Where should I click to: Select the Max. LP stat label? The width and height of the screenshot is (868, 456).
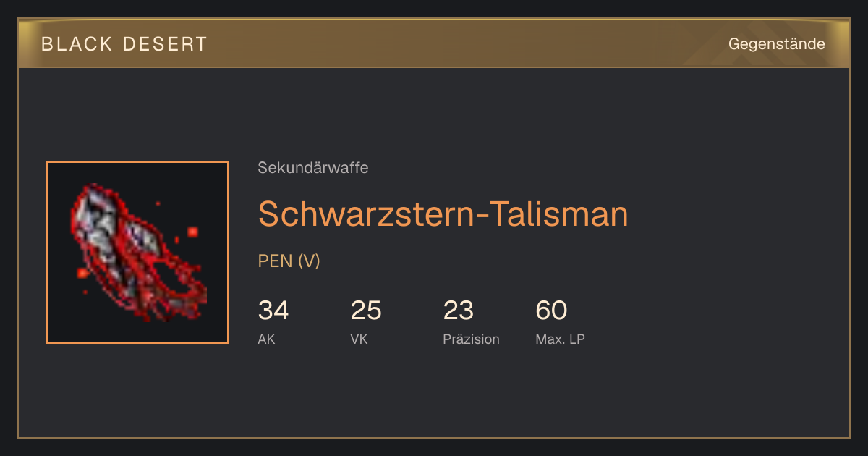[x=560, y=339]
